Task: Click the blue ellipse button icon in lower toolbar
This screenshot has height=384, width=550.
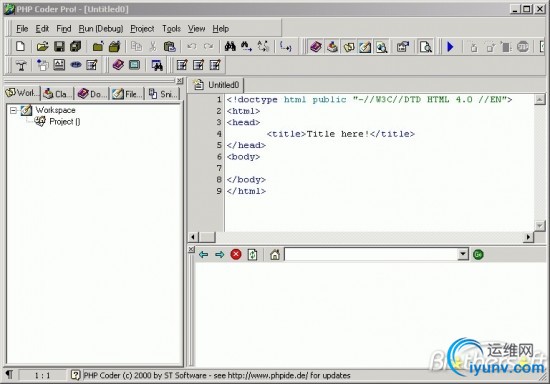Action: pyautogui.click(x=76, y=65)
